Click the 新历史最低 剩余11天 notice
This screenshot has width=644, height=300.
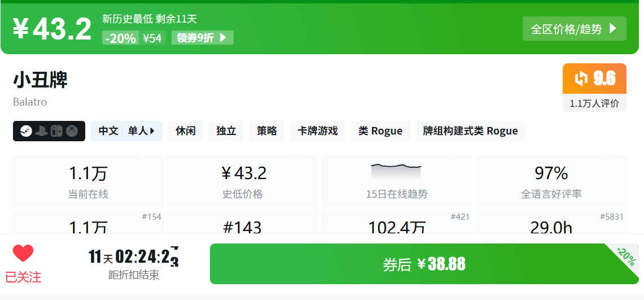[x=150, y=19]
